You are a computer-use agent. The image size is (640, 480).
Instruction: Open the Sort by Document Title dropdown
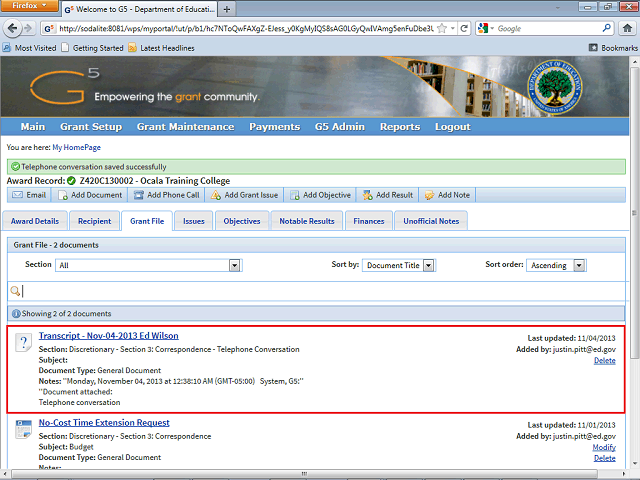point(428,265)
